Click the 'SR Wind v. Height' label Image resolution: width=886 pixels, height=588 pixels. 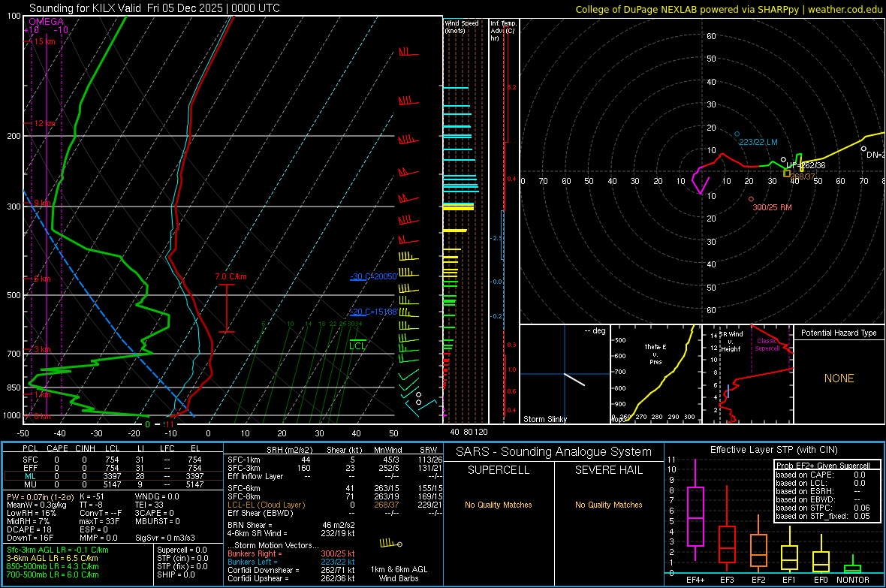coord(731,342)
